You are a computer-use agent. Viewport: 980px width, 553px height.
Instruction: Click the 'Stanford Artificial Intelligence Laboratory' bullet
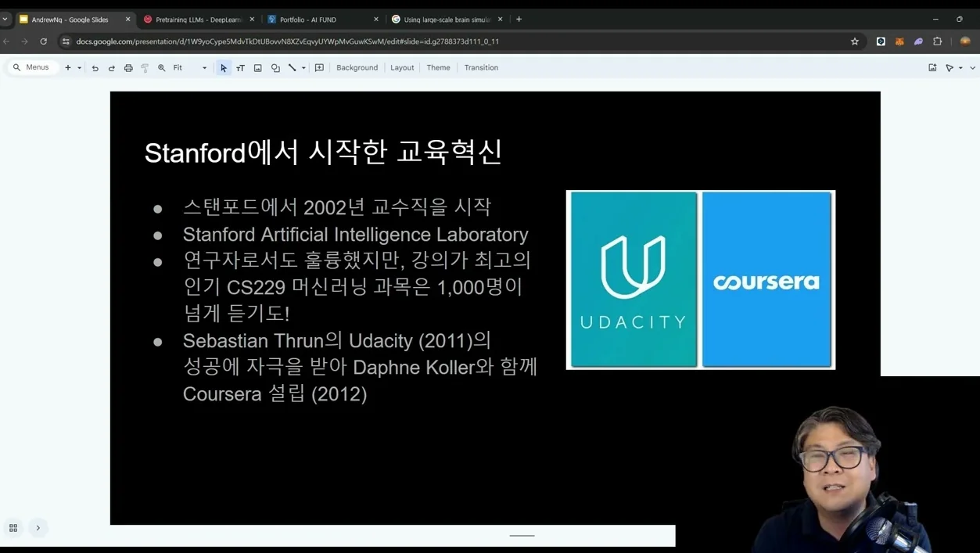(355, 235)
